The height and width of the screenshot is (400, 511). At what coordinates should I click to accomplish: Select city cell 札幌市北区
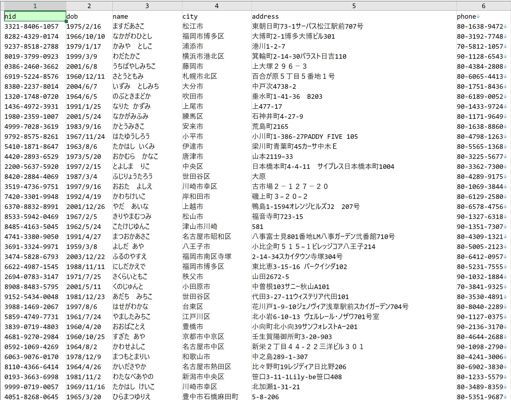click(216, 76)
